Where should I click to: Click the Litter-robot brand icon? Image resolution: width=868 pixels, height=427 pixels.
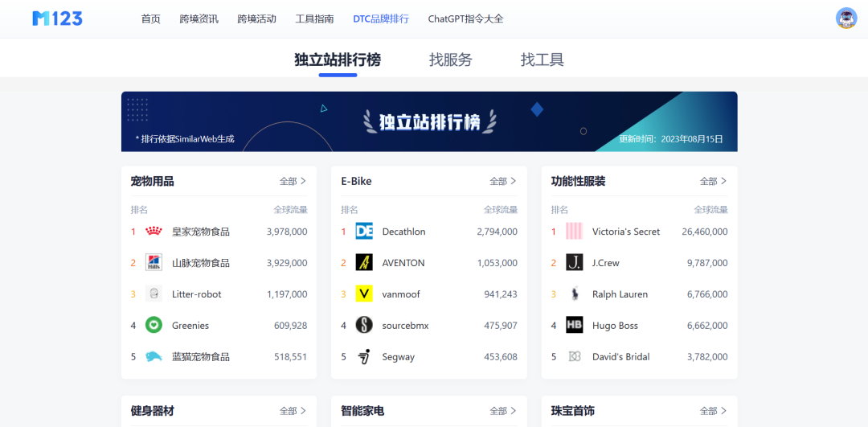[154, 294]
